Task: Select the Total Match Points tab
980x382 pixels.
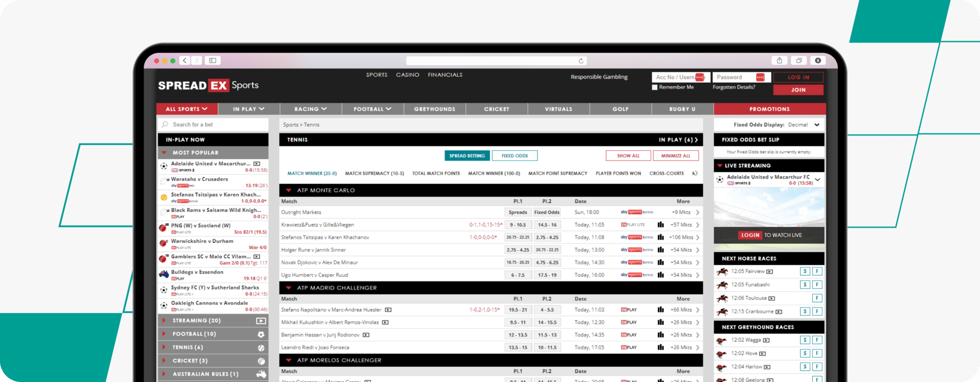Action: [x=436, y=174]
